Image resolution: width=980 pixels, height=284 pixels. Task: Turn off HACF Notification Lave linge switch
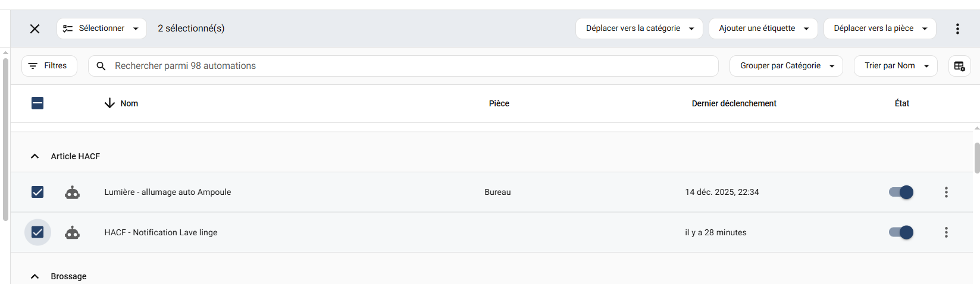click(x=901, y=233)
